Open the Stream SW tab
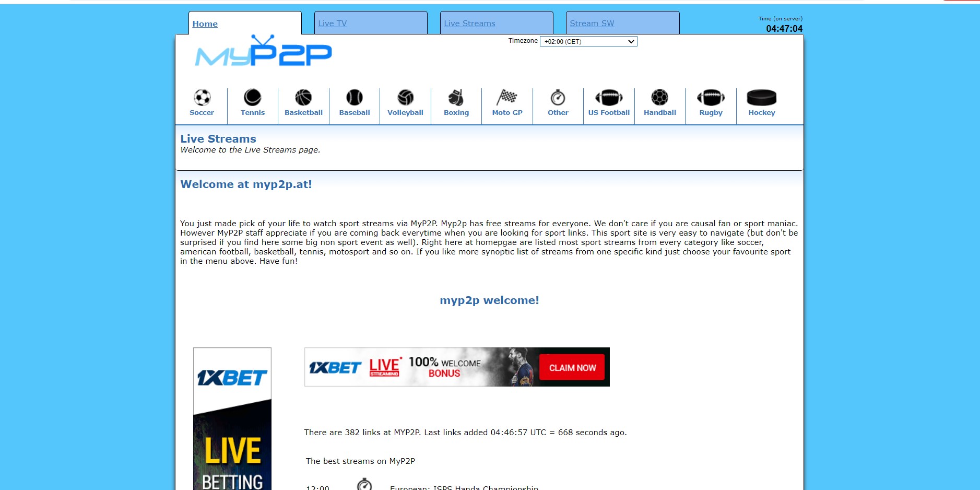 click(x=592, y=24)
